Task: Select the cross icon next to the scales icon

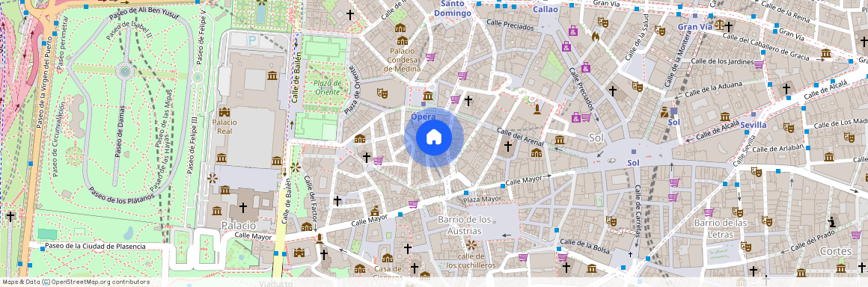Action: tap(729, 26)
